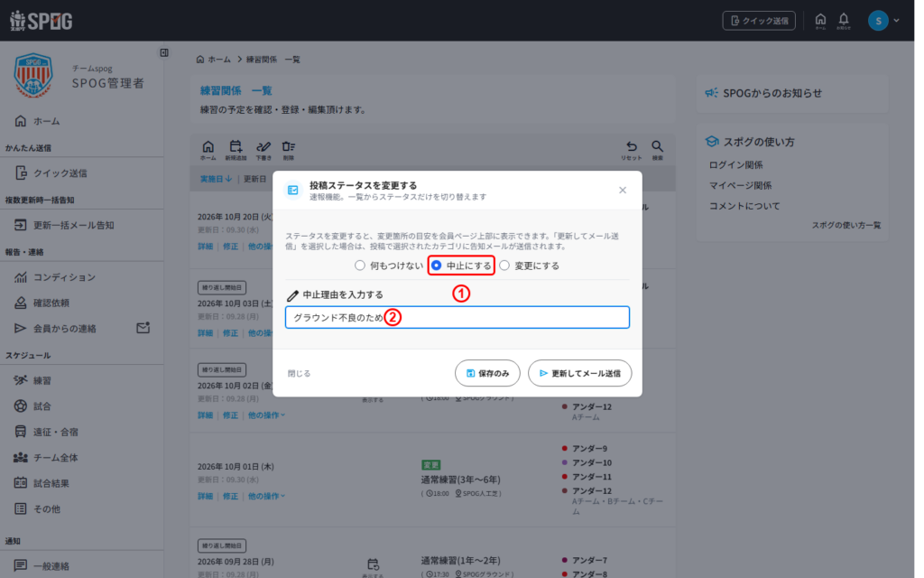Click the mail icon beside 会員からの連絡
Viewport: 924px width, 578px height.
[143, 327]
